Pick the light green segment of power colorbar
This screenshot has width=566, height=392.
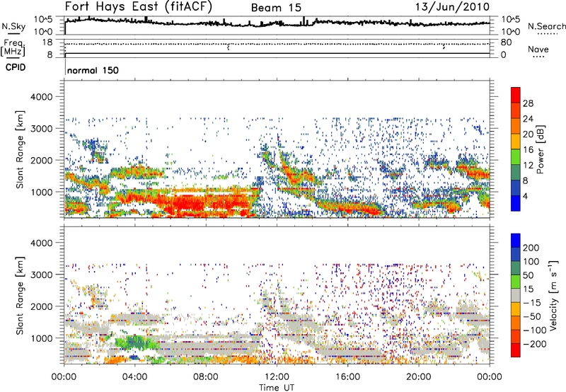516,157
